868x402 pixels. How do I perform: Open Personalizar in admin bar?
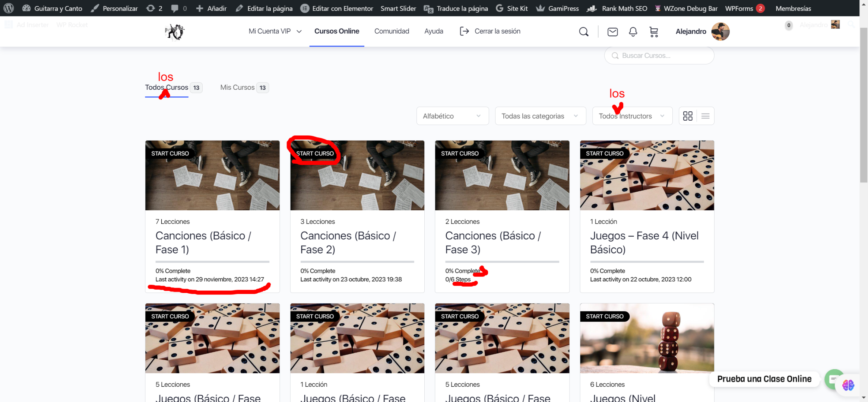point(114,8)
